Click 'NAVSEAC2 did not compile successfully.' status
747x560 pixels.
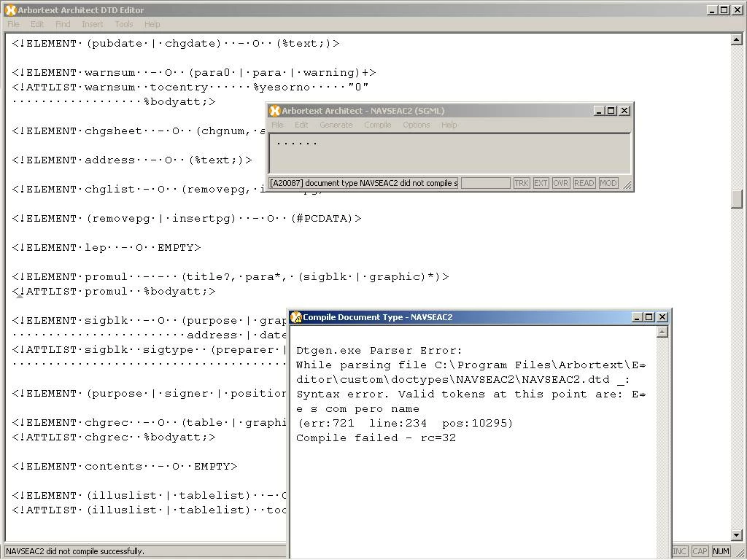tap(75, 551)
